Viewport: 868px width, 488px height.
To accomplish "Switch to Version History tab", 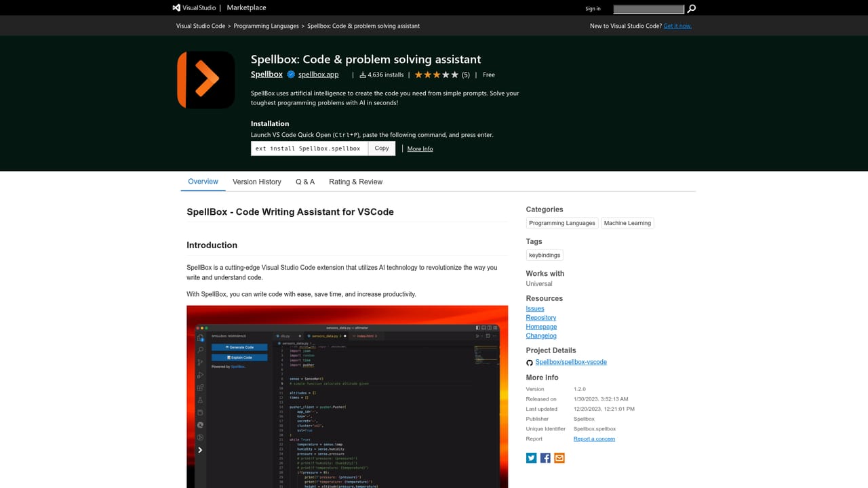I will point(257,182).
